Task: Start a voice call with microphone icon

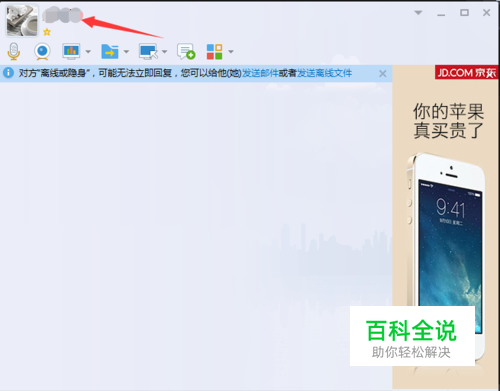Action: click(x=13, y=51)
